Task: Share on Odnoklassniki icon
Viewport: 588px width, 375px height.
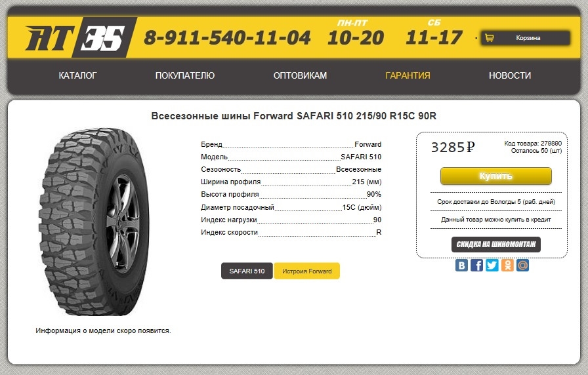Action: click(x=507, y=266)
